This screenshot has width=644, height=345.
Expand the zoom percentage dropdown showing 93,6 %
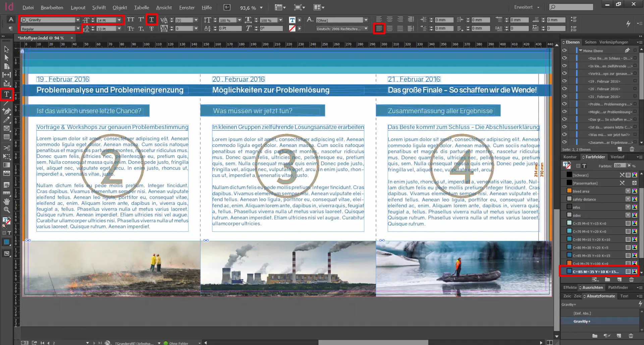click(261, 7)
